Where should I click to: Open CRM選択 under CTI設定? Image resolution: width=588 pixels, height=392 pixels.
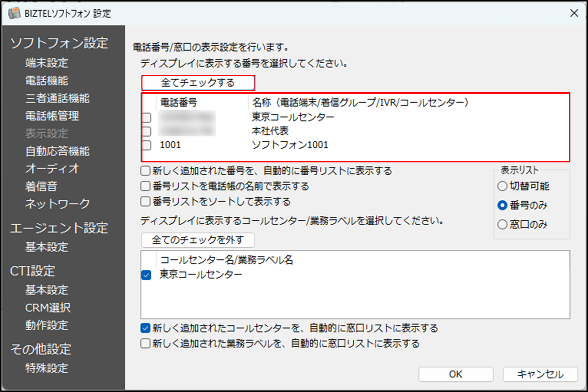48,308
